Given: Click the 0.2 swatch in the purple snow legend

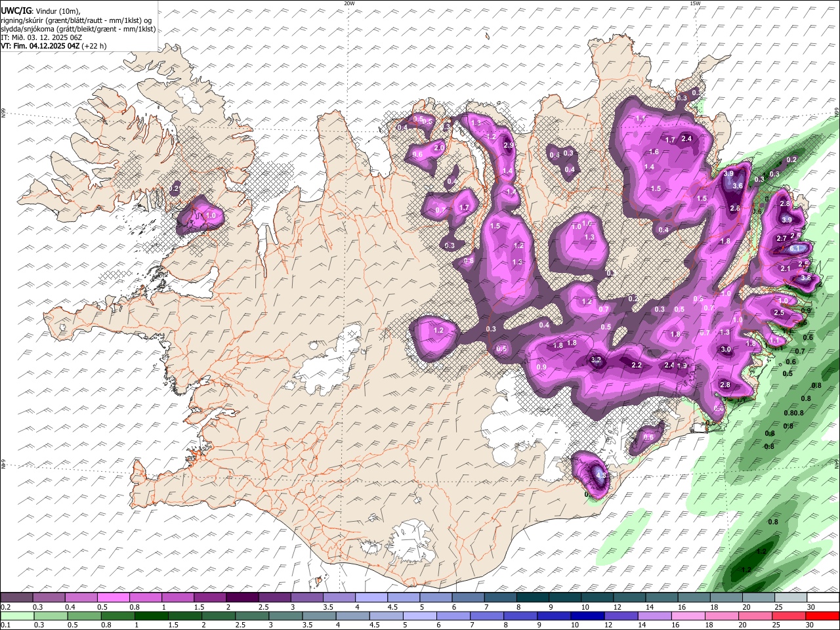Looking at the screenshot, I should (x=16, y=598).
